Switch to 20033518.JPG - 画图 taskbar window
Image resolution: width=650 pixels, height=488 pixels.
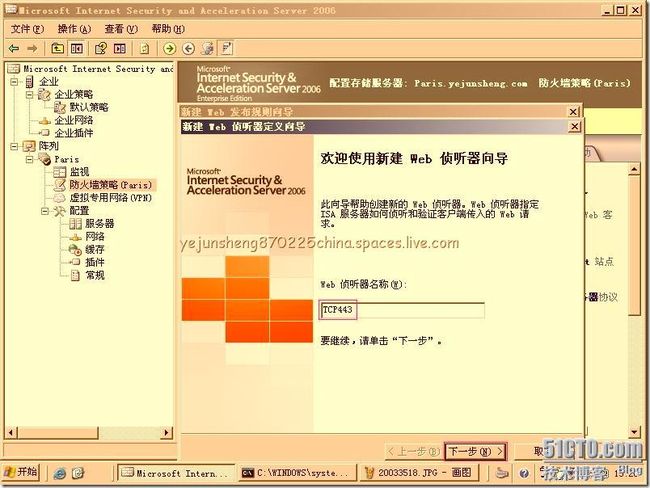tap(420, 473)
